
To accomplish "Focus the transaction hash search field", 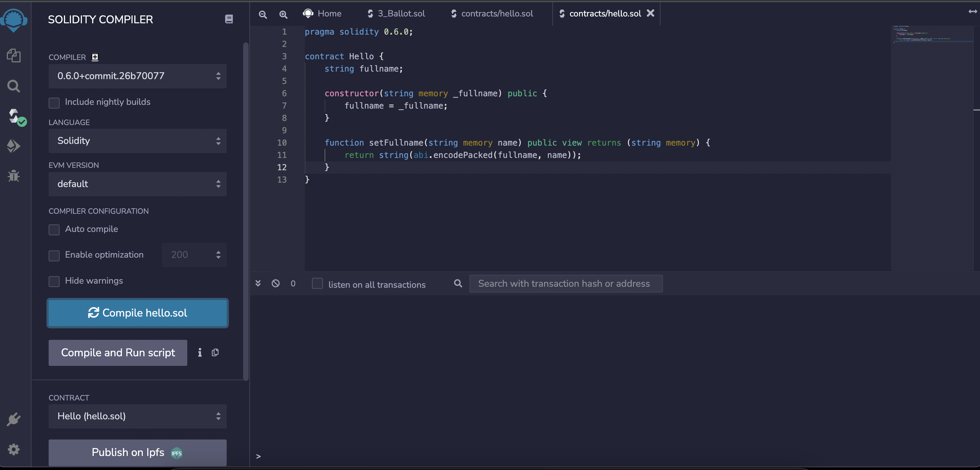I will [x=566, y=284].
